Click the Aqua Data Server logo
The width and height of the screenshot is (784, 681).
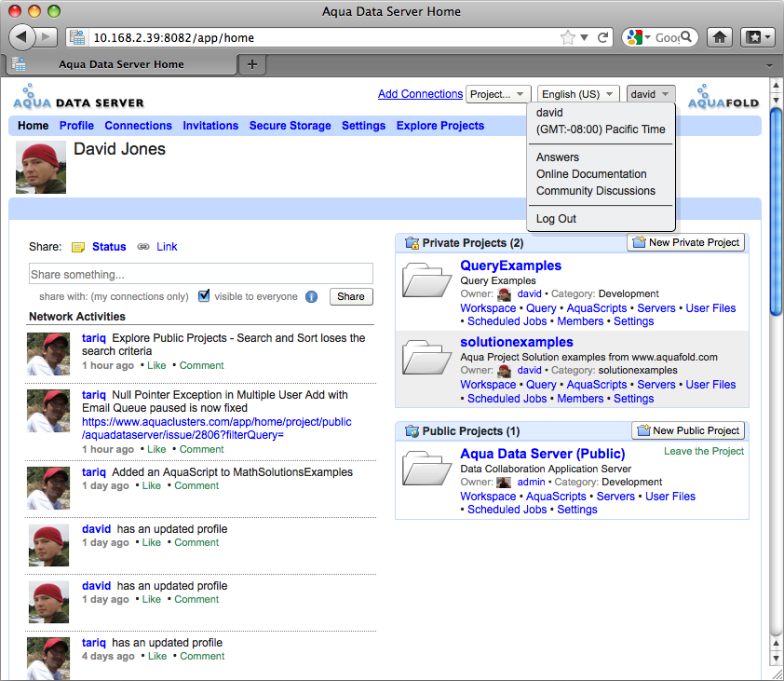pyautogui.click(x=78, y=97)
